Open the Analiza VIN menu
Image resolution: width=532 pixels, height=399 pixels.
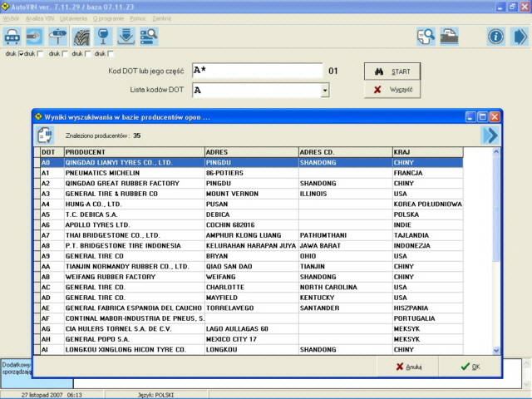40,18
